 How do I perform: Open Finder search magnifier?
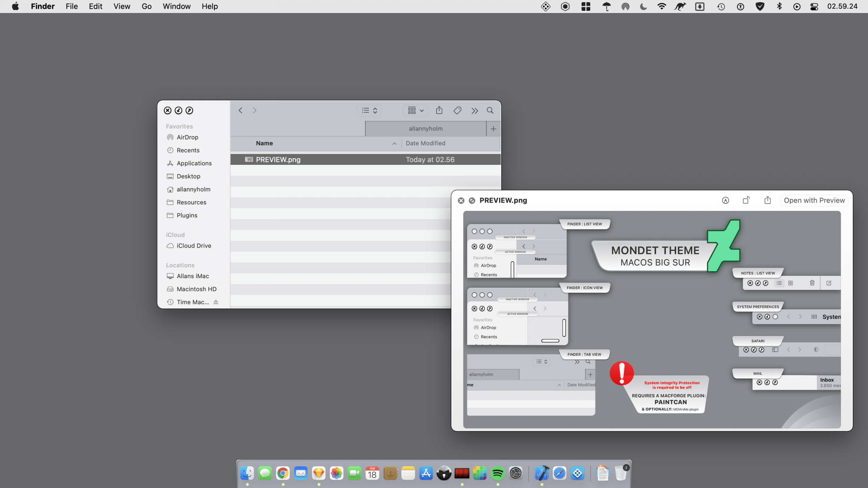pyautogui.click(x=490, y=111)
